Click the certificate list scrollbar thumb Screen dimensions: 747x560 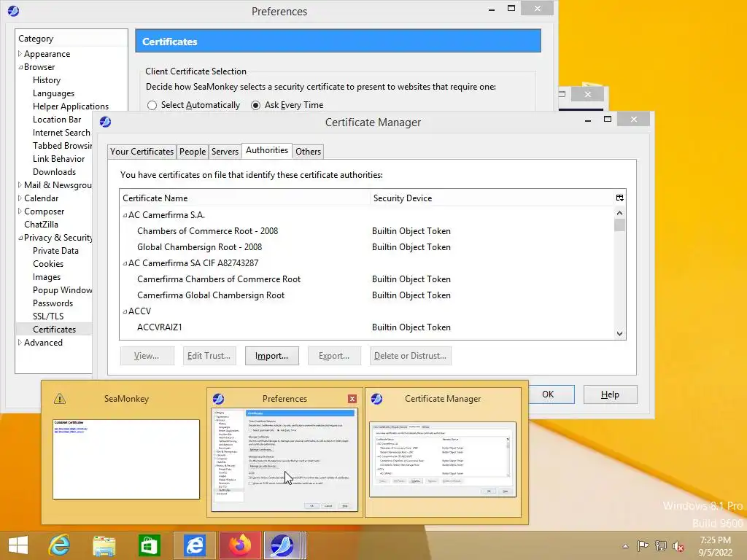pos(619,225)
